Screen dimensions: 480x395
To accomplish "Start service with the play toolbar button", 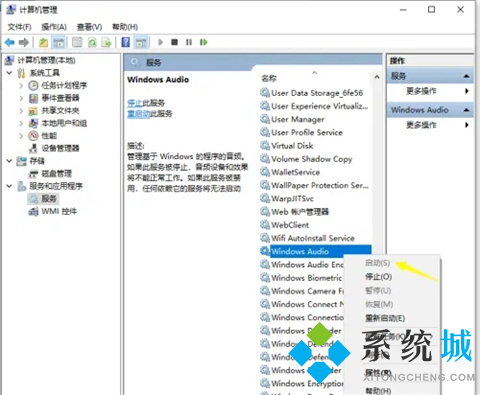I will (160, 42).
